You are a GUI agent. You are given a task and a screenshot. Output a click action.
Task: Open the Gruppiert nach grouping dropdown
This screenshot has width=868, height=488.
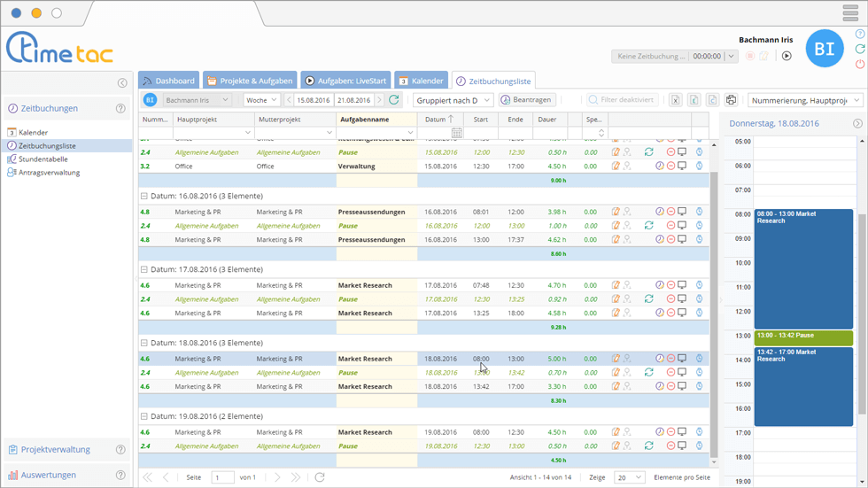pos(453,100)
